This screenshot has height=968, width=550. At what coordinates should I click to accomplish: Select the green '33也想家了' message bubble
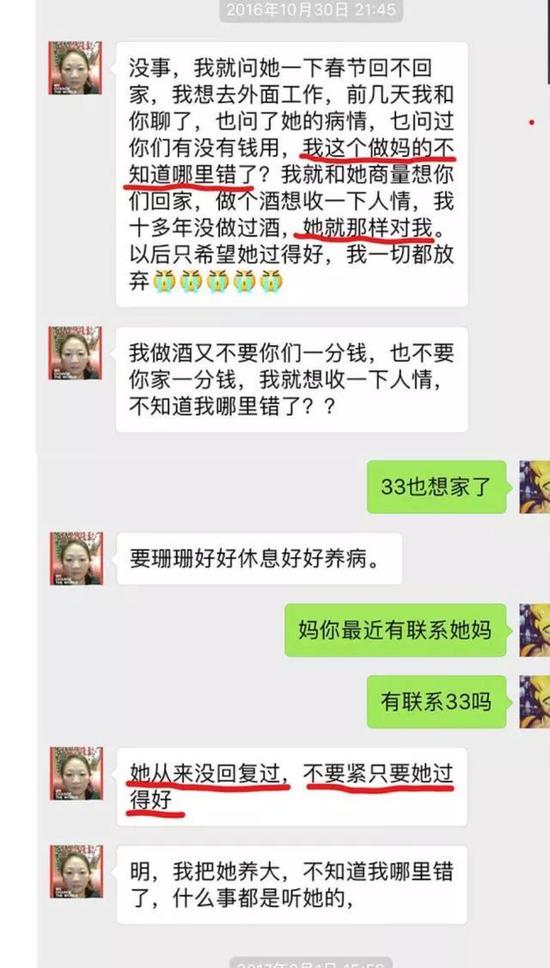tap(437, 487)
